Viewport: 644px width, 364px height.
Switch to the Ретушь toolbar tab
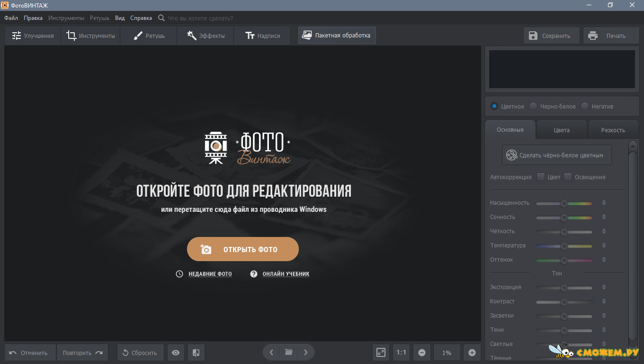149,36
